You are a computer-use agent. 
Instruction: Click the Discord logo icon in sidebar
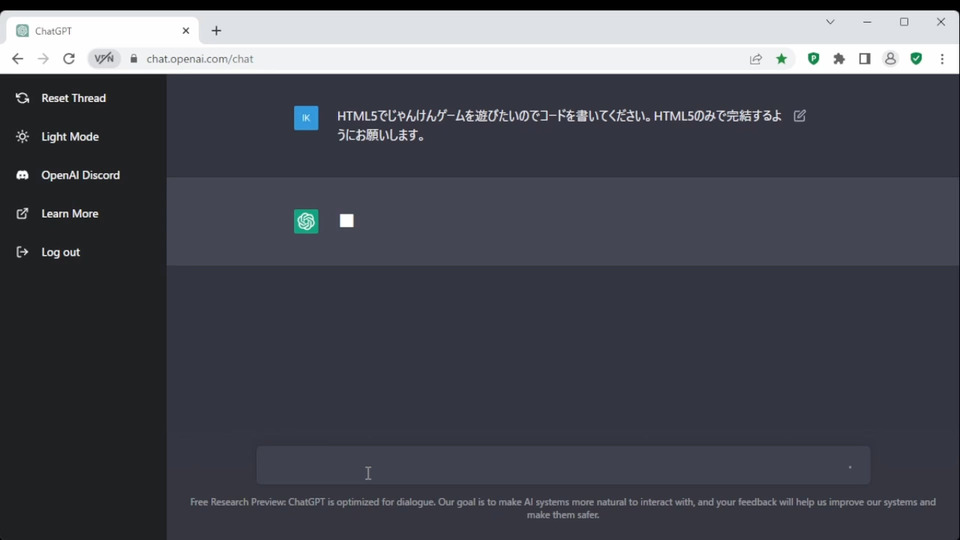tap(22, 175)
